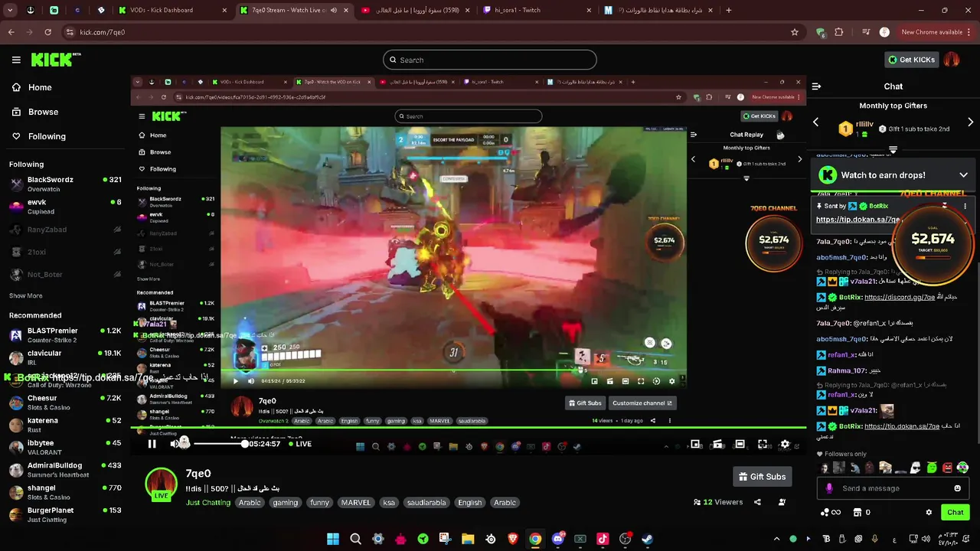
Task: Select the MARVEL tag
Action: [356, 503]
